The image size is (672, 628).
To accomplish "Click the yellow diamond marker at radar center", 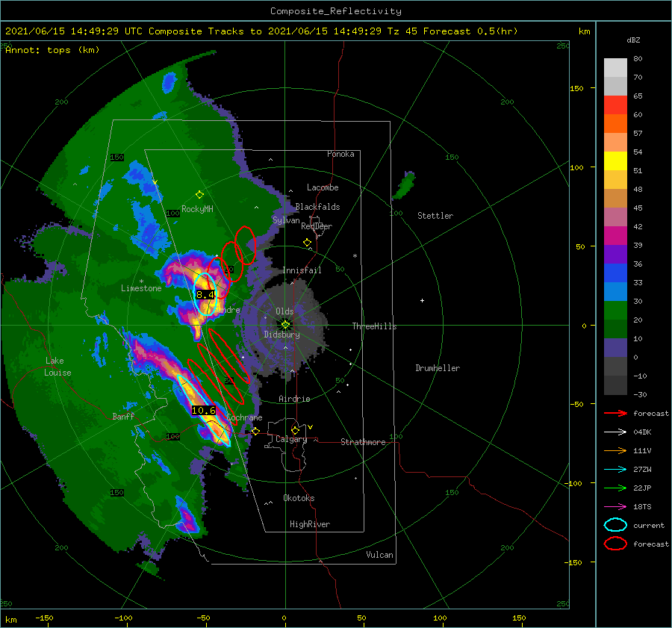I will (x=285, y=325).
